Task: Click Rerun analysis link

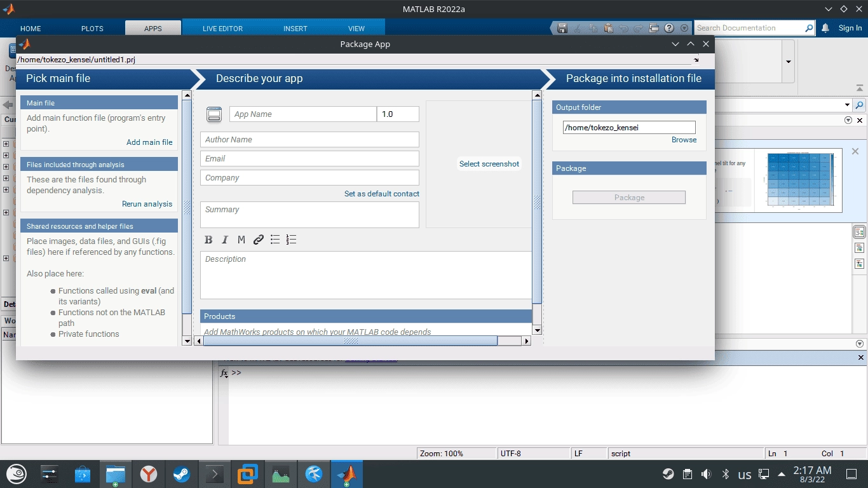Action: tap(147, 204)
